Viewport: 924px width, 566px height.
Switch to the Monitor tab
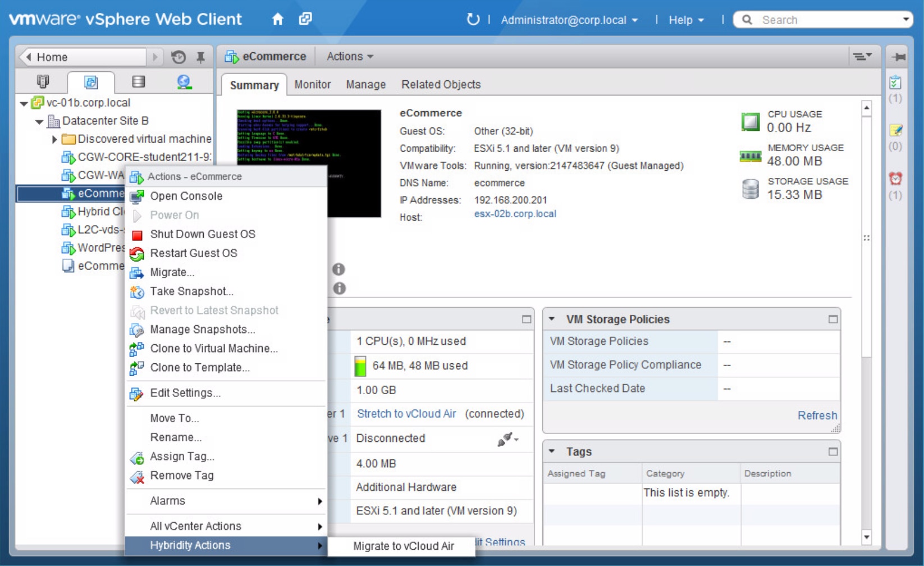tap(312, 85)
